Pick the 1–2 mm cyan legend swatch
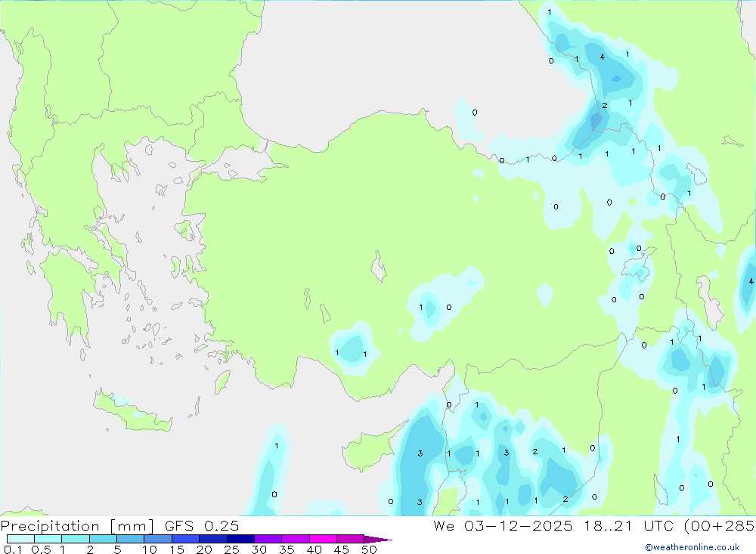756x554 pixels. pyautogui.click(x=76, y=539)
